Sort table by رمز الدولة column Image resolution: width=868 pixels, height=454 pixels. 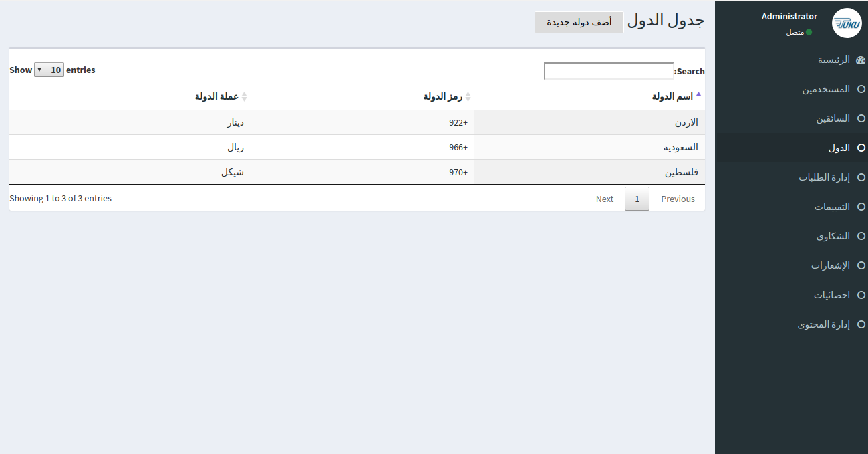coord(443,96)
